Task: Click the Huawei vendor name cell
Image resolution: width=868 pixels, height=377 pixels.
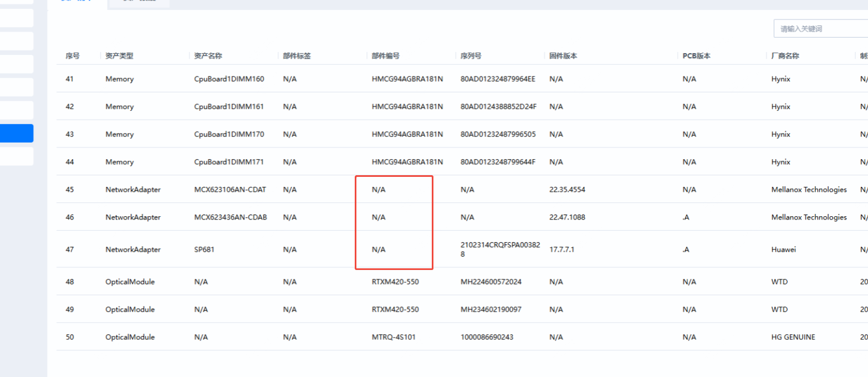Action: [784, 249]
